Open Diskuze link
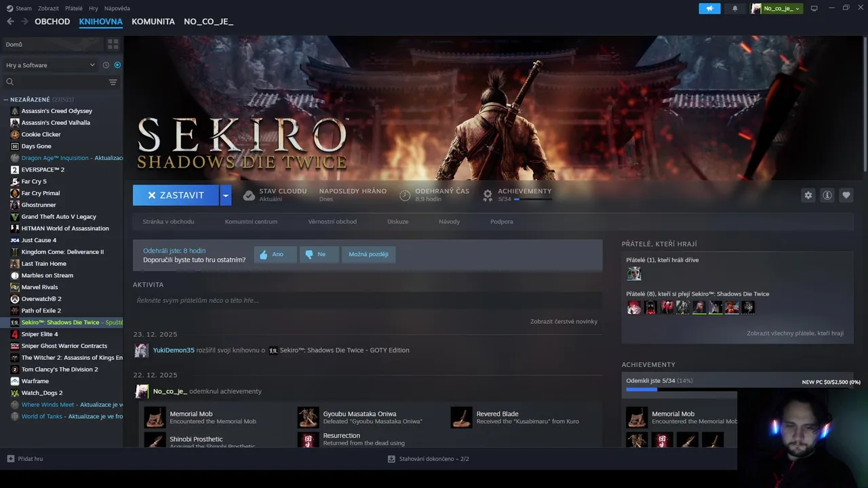 (397, 222)
